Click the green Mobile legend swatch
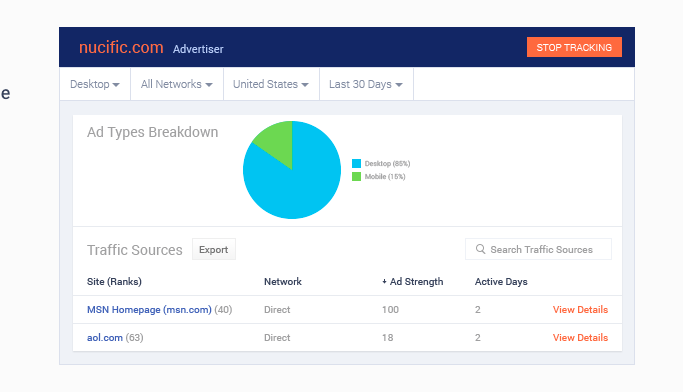The width and height of the screenshot is (683, 392). tap(356, 176)
